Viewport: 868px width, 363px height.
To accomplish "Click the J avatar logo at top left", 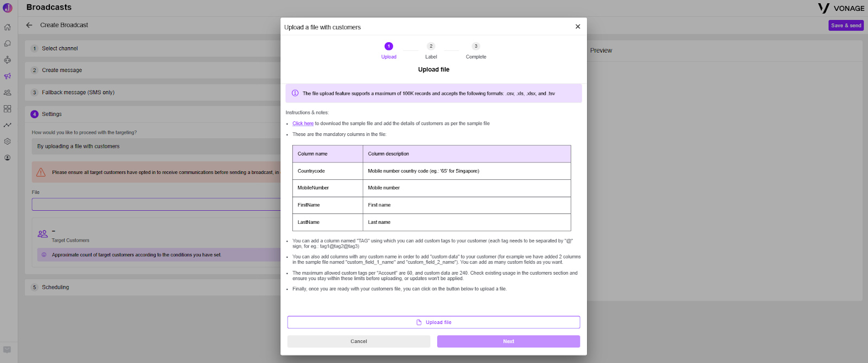I will click(x=8, y=8).
